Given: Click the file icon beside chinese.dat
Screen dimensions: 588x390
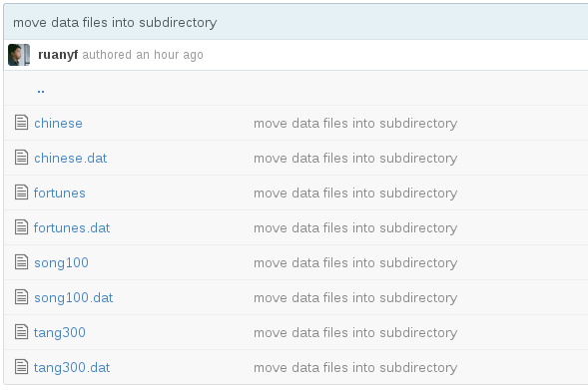Looking at the screenshot, I should click(21, 158).
